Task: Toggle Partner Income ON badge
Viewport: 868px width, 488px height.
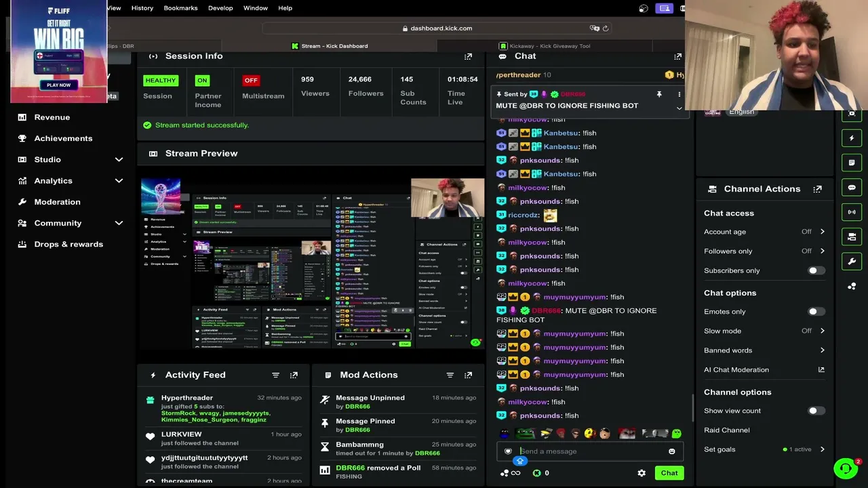Action: tap(202, 80)
